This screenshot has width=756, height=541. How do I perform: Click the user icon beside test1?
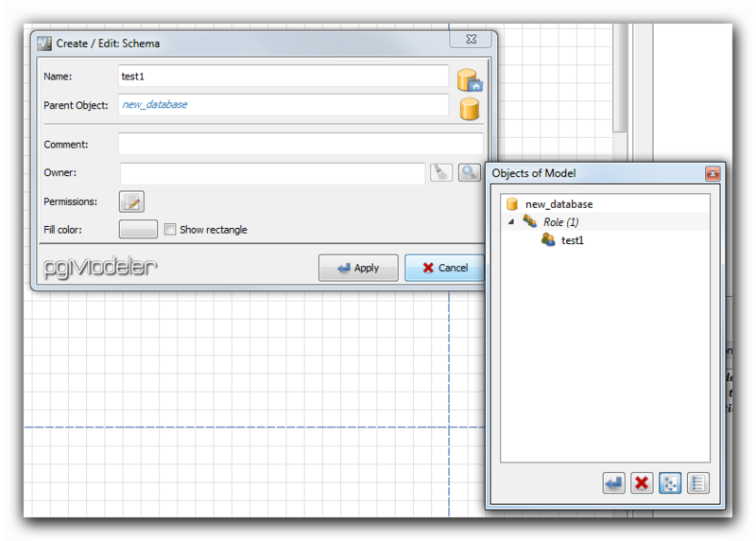click(548, 239)
